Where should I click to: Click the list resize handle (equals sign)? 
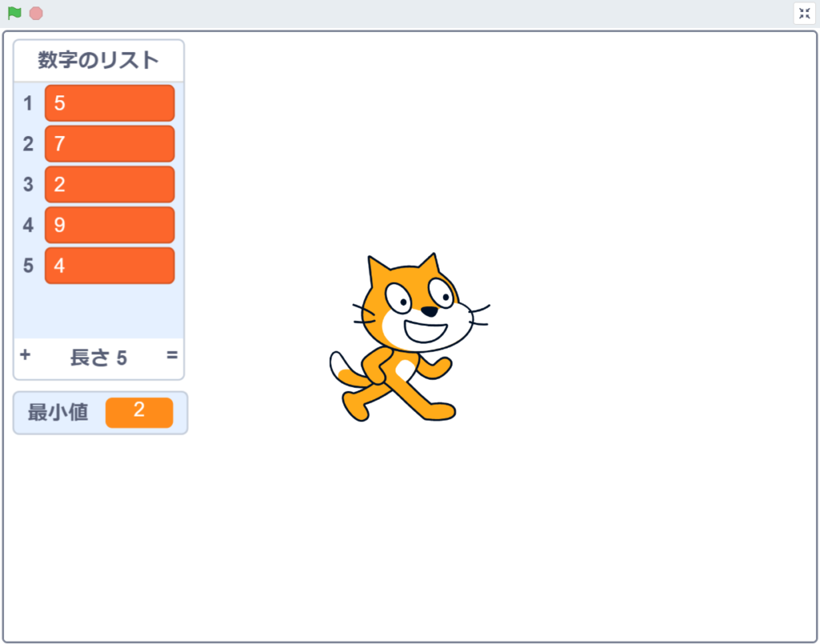tap(172, 355)
